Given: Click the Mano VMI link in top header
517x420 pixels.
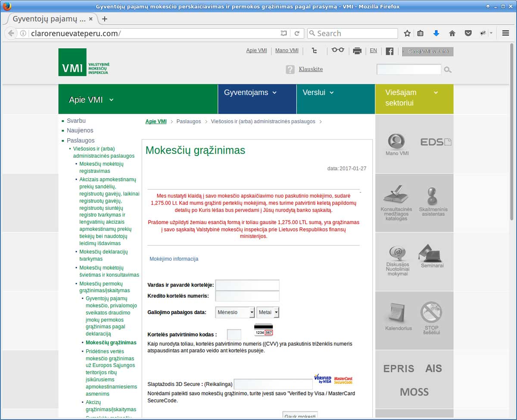Looking at the screenshot, I should (x=287, y=50).
